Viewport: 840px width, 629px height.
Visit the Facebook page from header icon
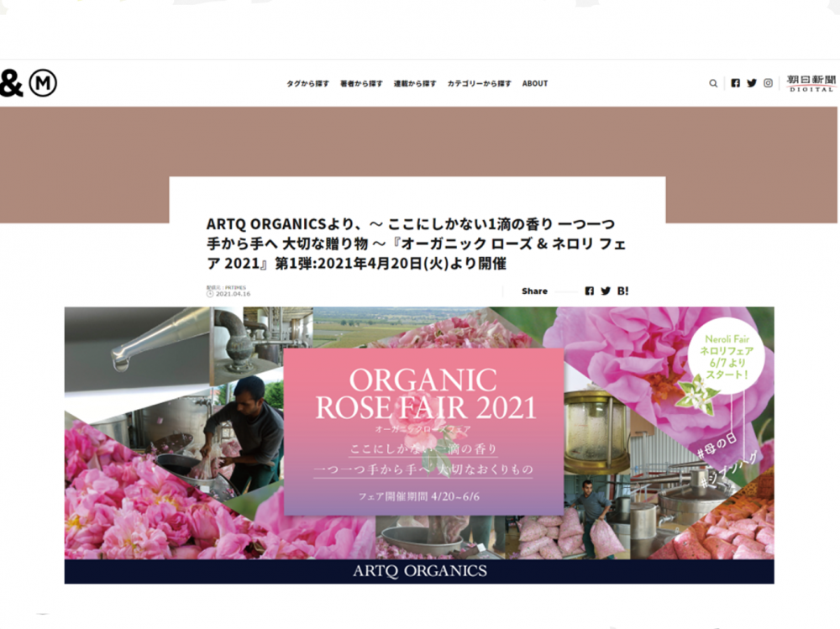[736, 83]
